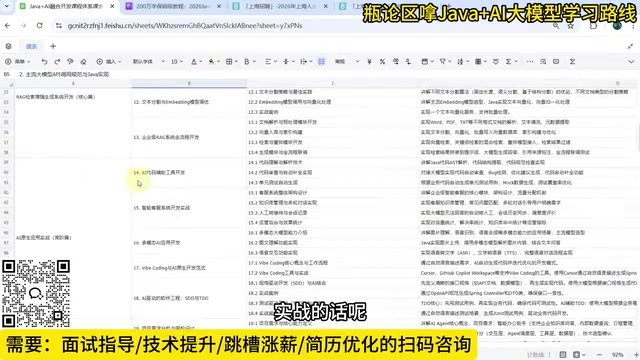Select the column C header

click(x=333, y=84)
